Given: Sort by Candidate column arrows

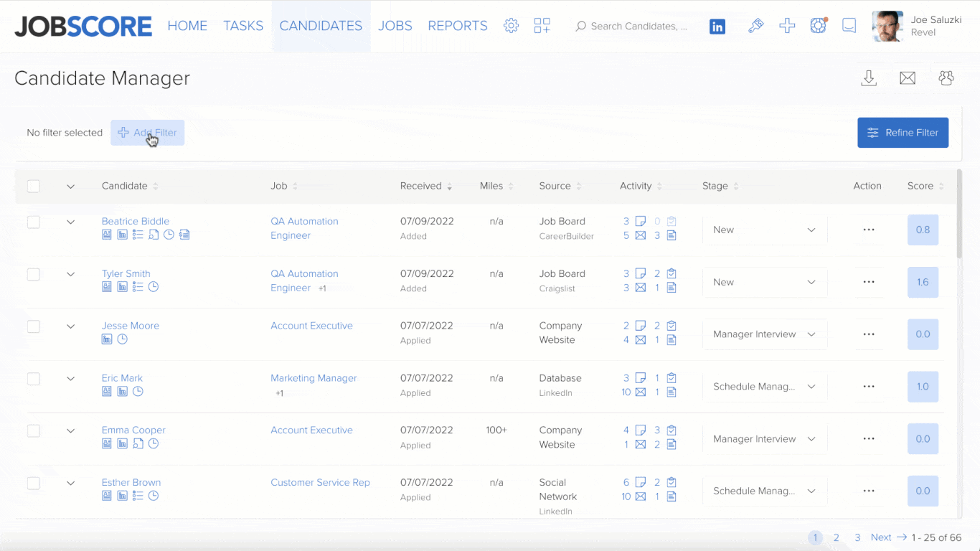Looking at the screenshot, I should click(x=155, y=187).
